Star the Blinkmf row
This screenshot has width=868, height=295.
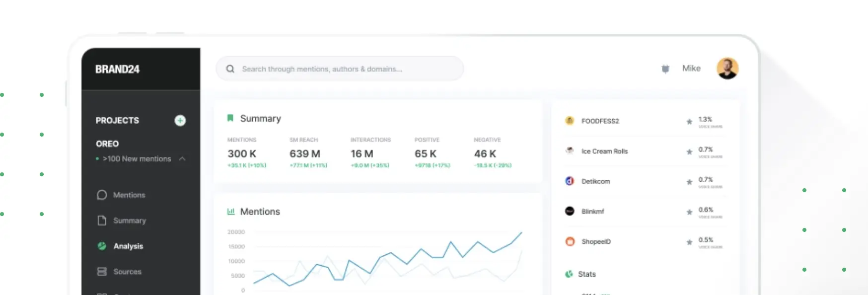[689, 212]
